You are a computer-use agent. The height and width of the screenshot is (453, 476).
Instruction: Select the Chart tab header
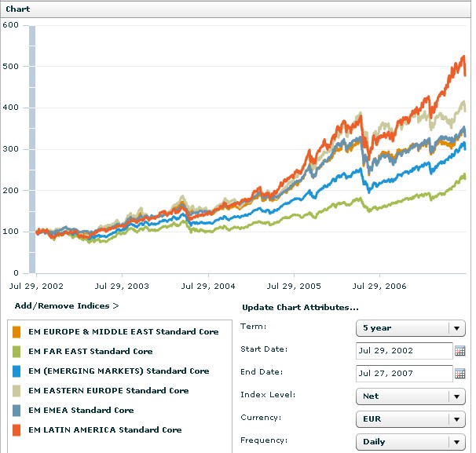pyautogui.click(x=18, y=8)
